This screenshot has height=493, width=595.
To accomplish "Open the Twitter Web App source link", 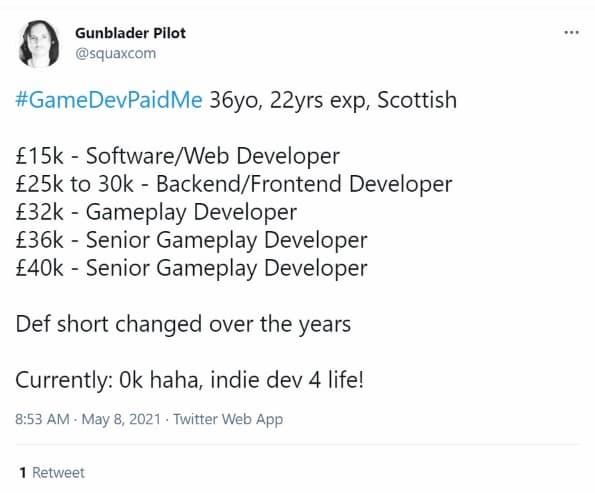I will 228,419.
